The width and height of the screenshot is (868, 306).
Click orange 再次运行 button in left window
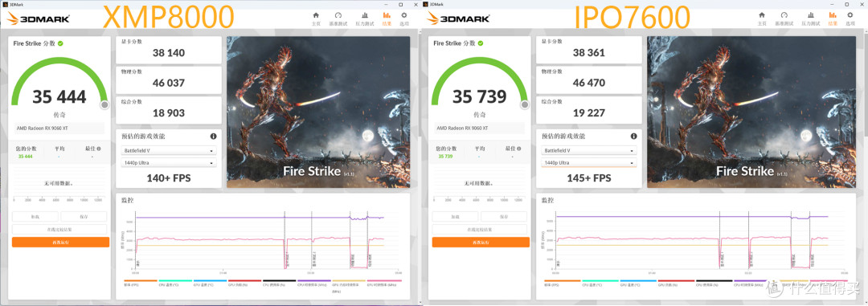[60, 243]
